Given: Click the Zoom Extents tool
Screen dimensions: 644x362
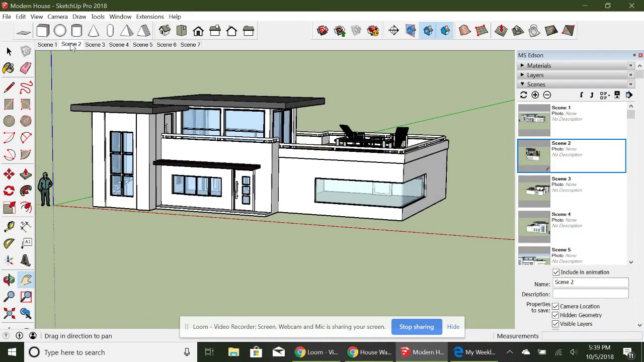Looking at the screenshot, I should (9, 314).
